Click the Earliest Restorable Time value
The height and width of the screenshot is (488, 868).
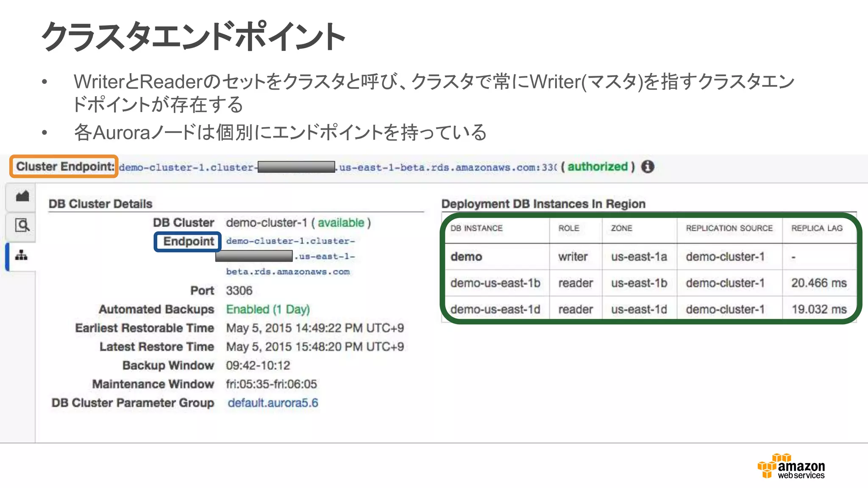pos(315,328)
